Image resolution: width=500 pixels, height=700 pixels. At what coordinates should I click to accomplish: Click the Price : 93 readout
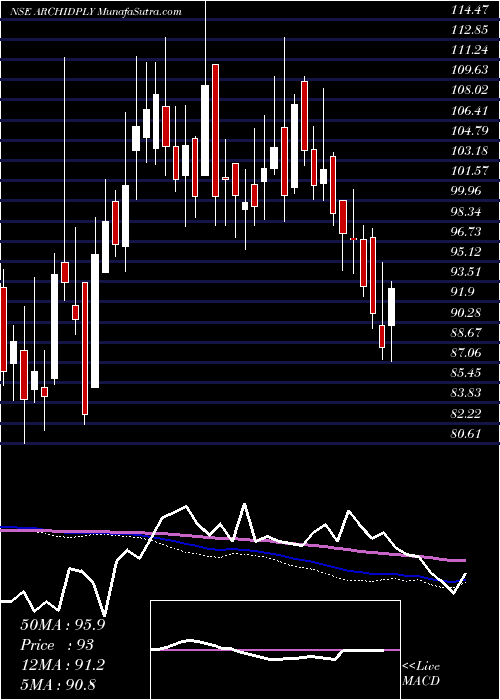[57, 645]
